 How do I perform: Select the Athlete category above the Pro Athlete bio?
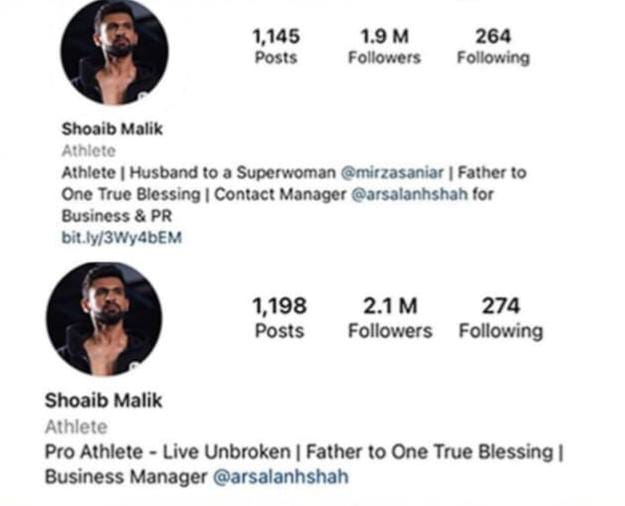(x=76, y=428)
